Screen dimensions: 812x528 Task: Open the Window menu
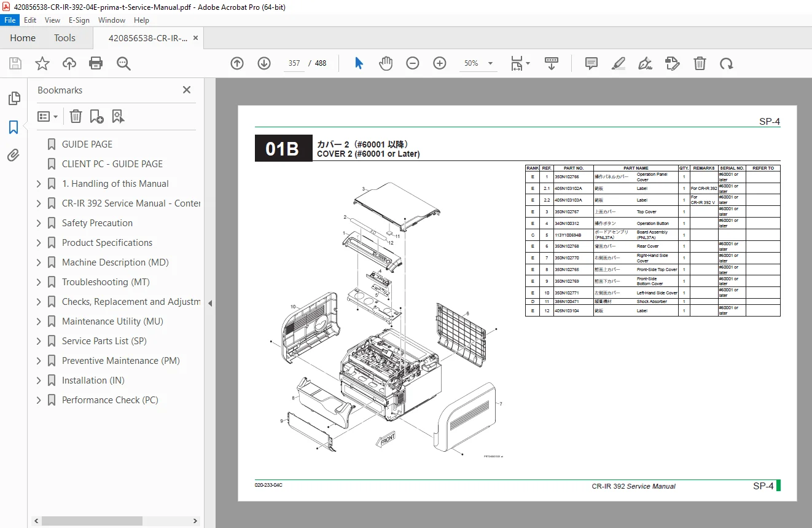pos(112,20)
